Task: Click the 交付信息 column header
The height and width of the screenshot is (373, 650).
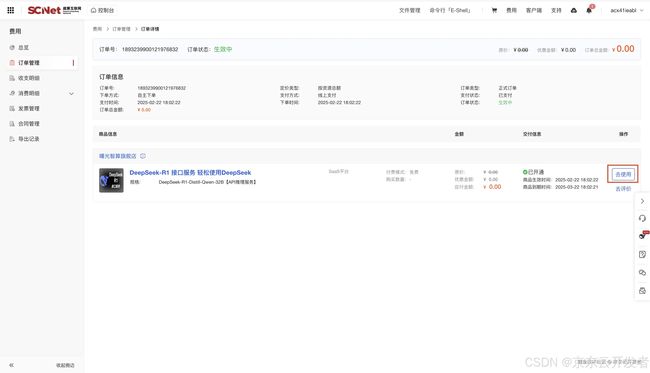Action: point(532,134)
